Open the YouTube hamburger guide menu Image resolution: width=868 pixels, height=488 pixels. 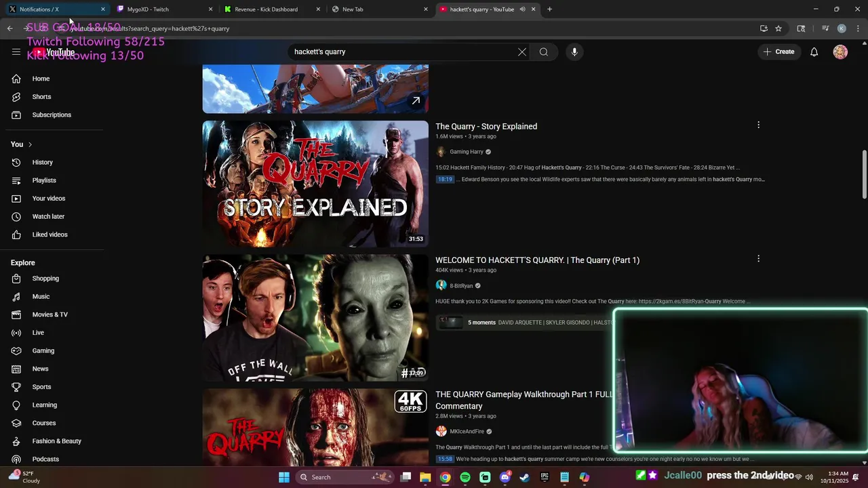point(16,52)
